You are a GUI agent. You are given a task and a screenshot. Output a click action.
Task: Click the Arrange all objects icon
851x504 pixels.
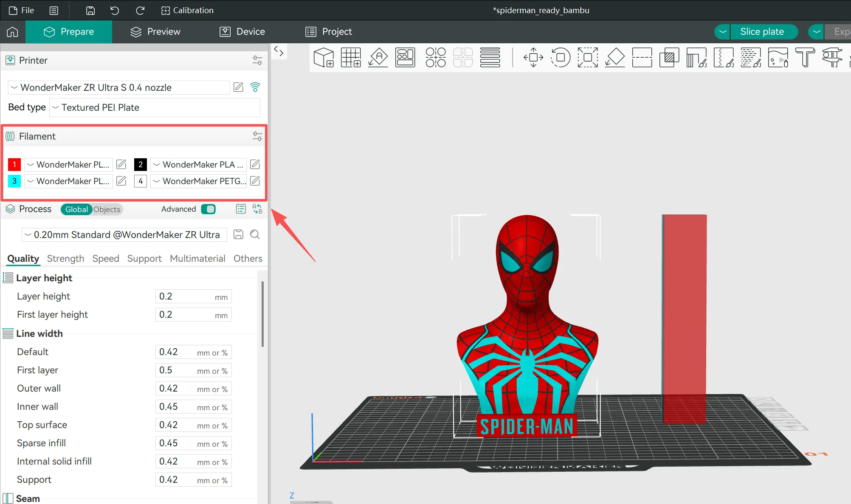tap(405, 57)
